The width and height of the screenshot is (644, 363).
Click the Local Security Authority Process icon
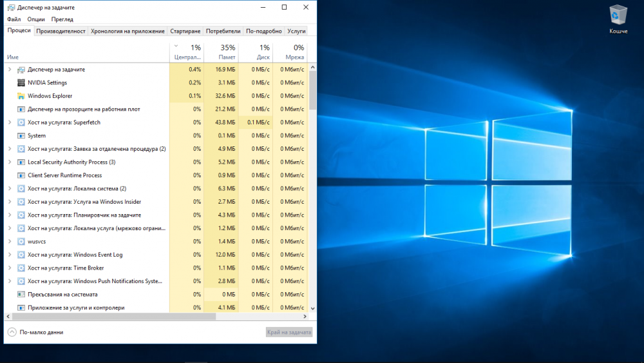(21, 162)
